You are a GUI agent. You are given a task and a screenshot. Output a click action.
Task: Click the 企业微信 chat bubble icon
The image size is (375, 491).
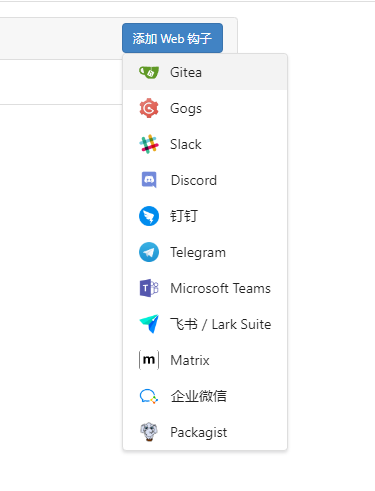149,396
